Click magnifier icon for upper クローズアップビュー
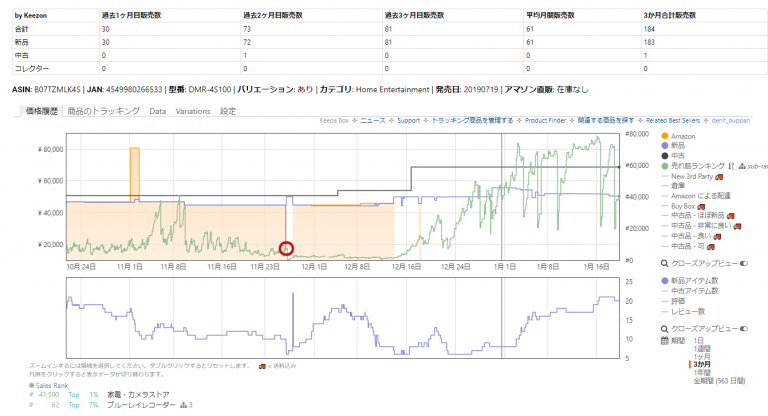Image resolution: width=768 pixels, height=416 pixels. pyautogui.click(x=665, y=263)
